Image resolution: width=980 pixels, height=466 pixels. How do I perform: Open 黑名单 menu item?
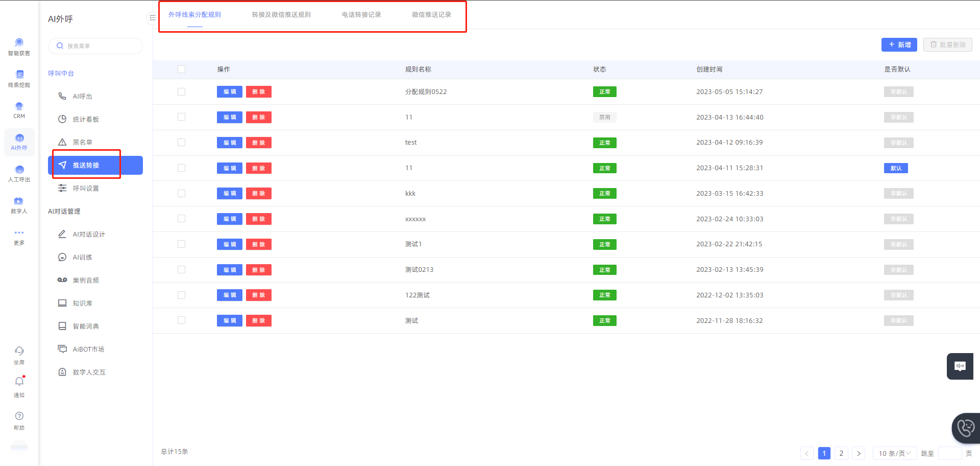coord(95,143)
